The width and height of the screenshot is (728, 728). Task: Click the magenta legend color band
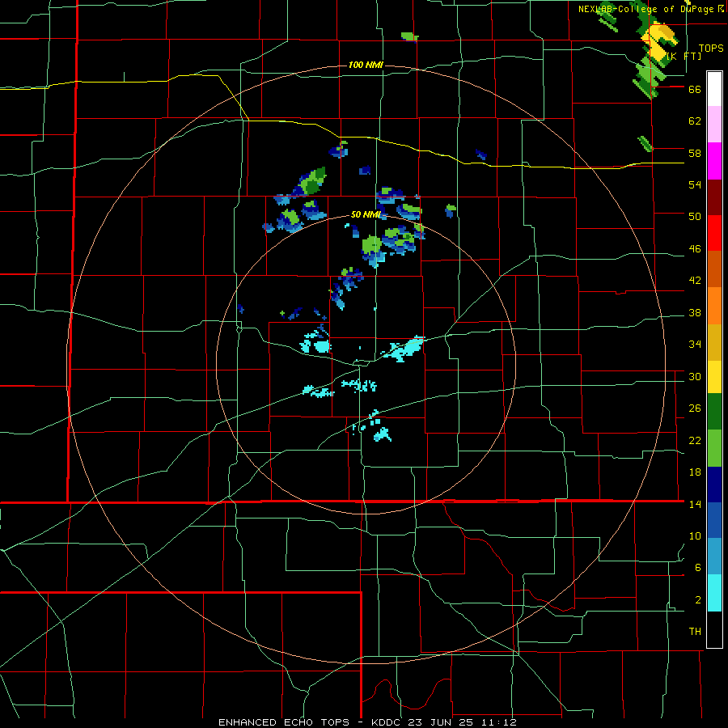click(714, 161)
